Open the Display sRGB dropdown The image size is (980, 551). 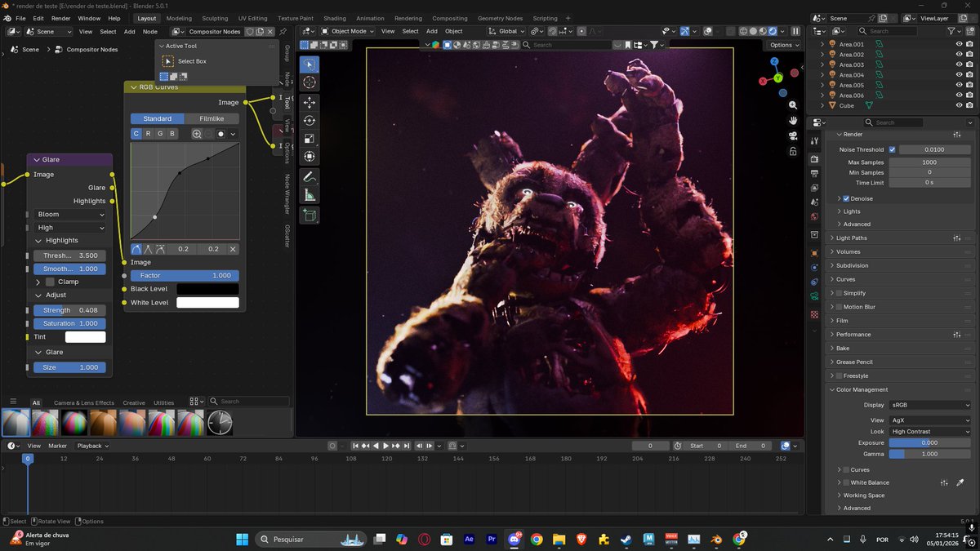click(929, 405)
